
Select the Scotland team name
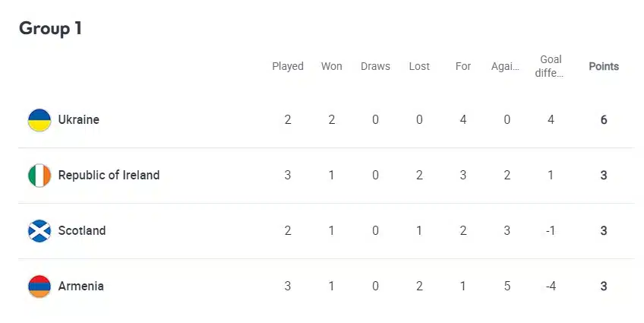point(82,231)
